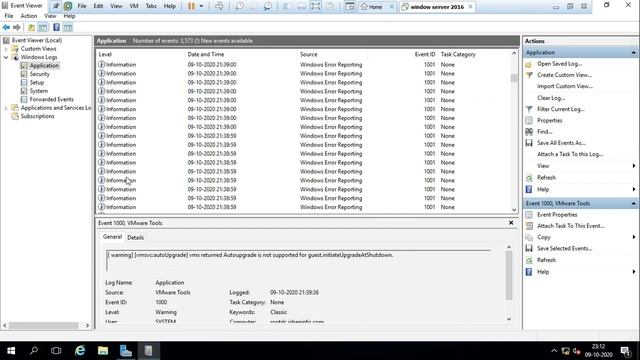This screenshot has width=640, height=360.
Task: Close the event details preview pane
Action: pyautogui.click(x=511, y=223)
